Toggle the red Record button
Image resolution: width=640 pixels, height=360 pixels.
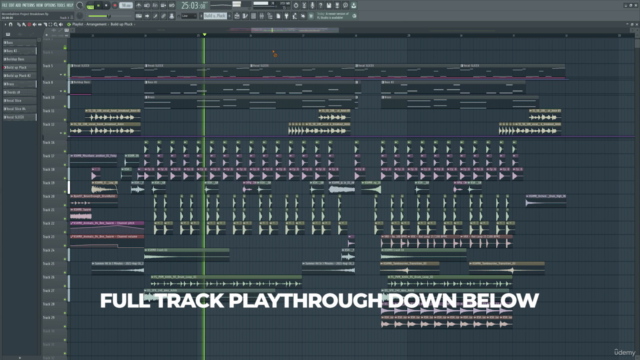[x=115, y=5]
